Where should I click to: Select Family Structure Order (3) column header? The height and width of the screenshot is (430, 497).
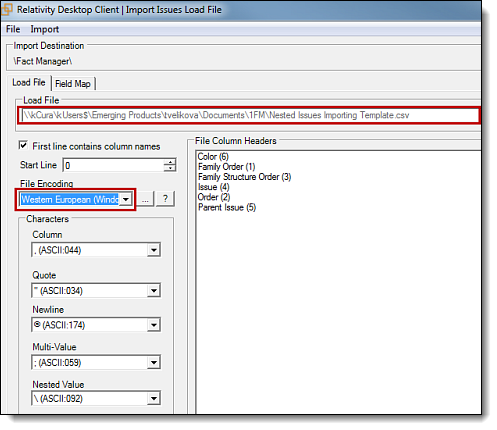pyautogui.click(x=244, y=177)
